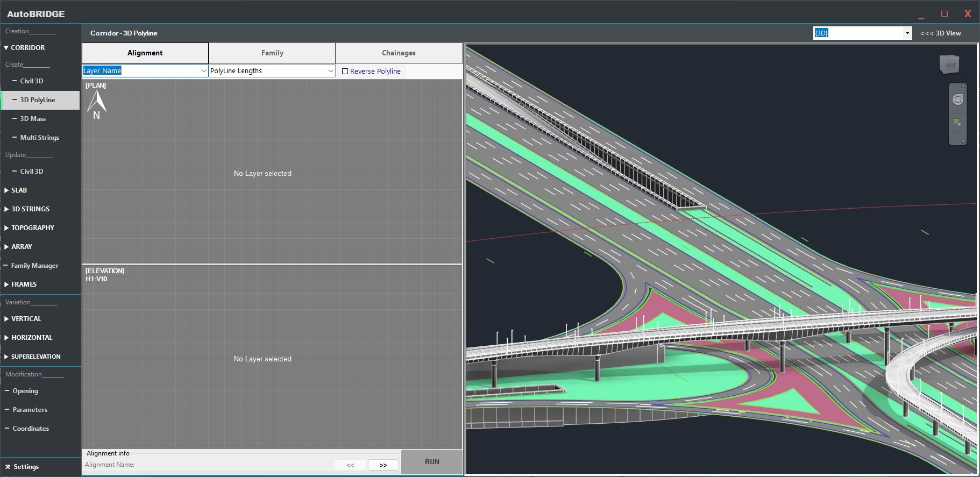Select 3D Mass in the sidebar
The height and width of the screenshot is (477, 980).
coord(33,119)
